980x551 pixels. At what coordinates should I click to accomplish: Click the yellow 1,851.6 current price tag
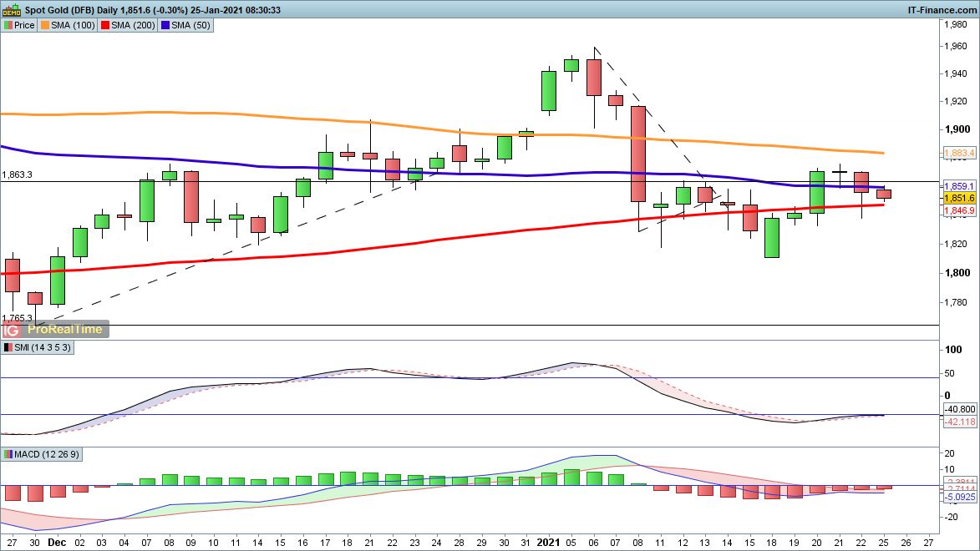click(x=959, y=198)
